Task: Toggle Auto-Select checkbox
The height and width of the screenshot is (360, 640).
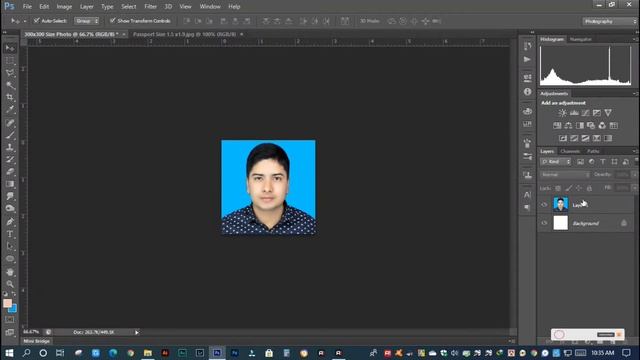Action: (x=36, y=20)
